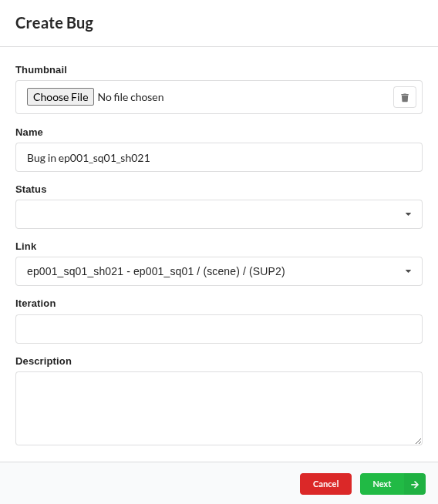This screenshot has width=438, height=504.
Task: Click the Thumbnail field label
Action: [41, 70]
